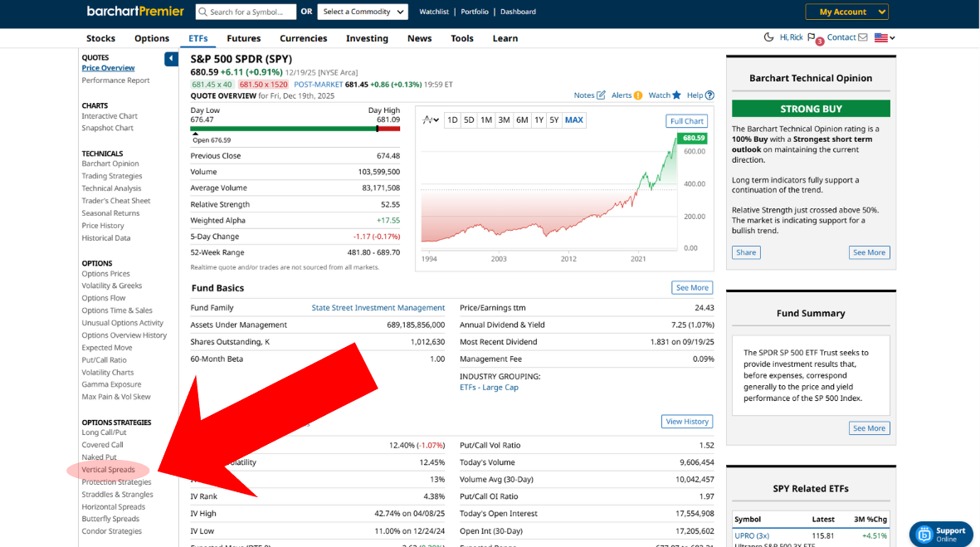Open ETFs - Large Cap link
The width and height of the screenshot is (980, 547).
click(x=489, y=388)
